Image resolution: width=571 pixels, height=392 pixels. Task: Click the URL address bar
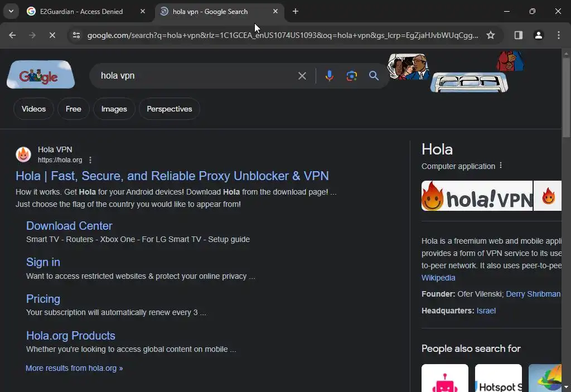tap(282, 35)
